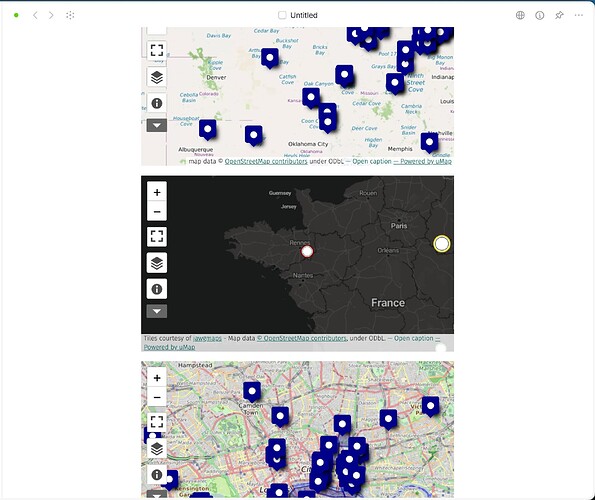Zoom out on the France dark map
The width and height of the screenshot is (595, 500).
click(x=157, y=211)
